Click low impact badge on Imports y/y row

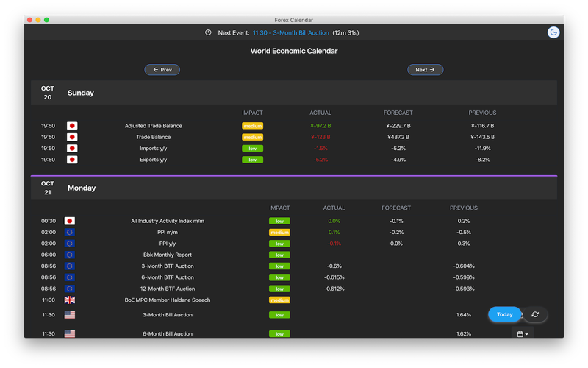252,149
